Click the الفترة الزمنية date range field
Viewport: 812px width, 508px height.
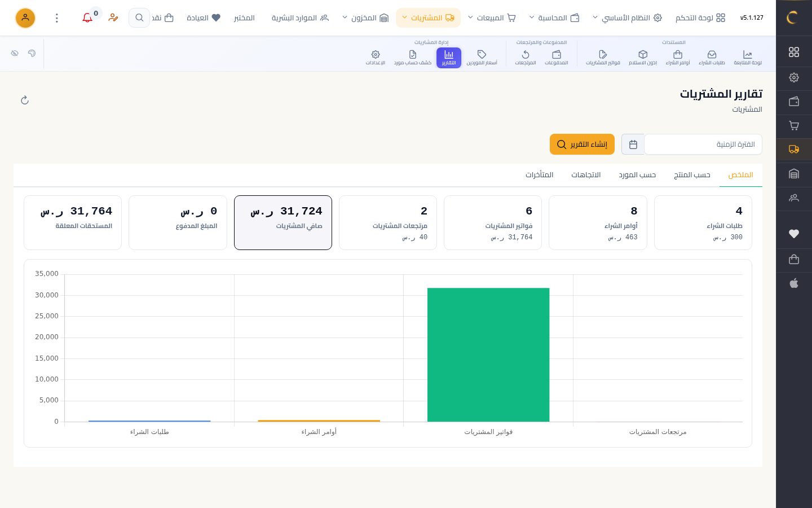[x=703, y=144]
